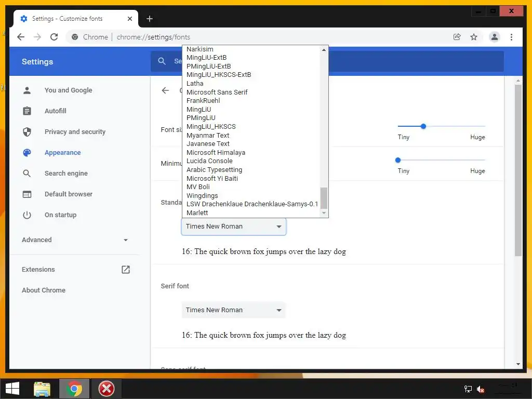Image resolution: width=532 pixels, height=399 pixels.
Task: Click the network tray icon
Action: (468, 389)
